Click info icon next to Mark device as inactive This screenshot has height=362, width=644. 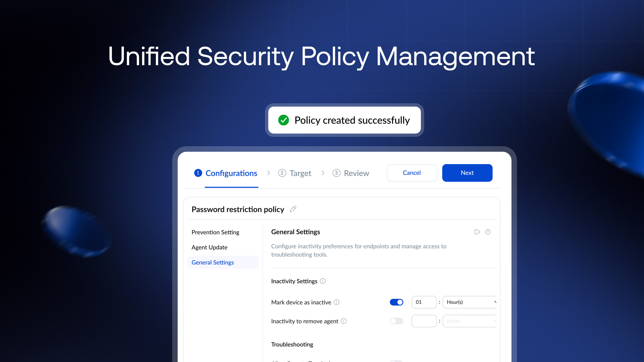coord(337,302)
